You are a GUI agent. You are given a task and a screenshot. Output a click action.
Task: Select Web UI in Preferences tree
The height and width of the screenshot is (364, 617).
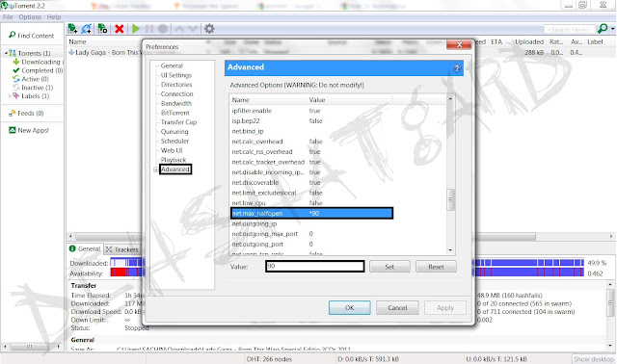[x=172, y=150]
